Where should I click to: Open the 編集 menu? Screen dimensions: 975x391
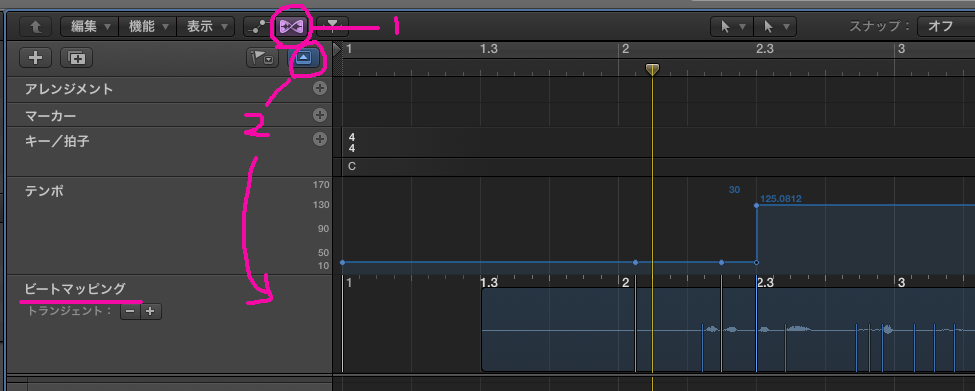pyautogui.click(x=89, y=26)
